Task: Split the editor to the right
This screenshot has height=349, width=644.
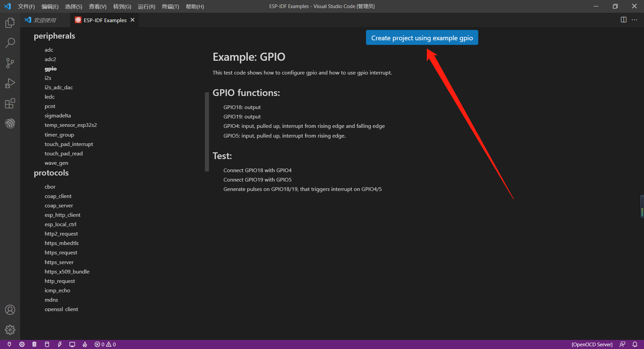Action: coord(624,20)
